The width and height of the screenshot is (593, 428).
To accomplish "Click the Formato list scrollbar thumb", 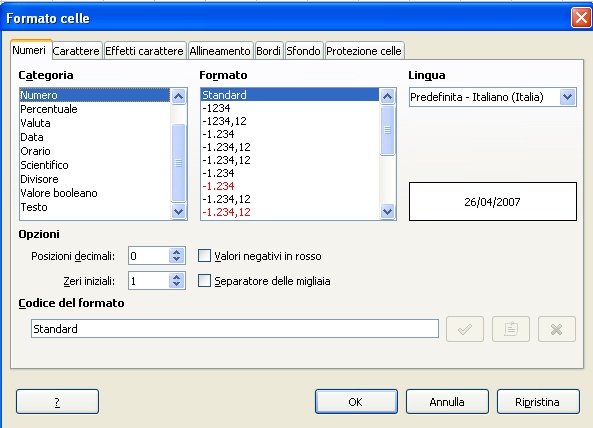I will (387, 130).
